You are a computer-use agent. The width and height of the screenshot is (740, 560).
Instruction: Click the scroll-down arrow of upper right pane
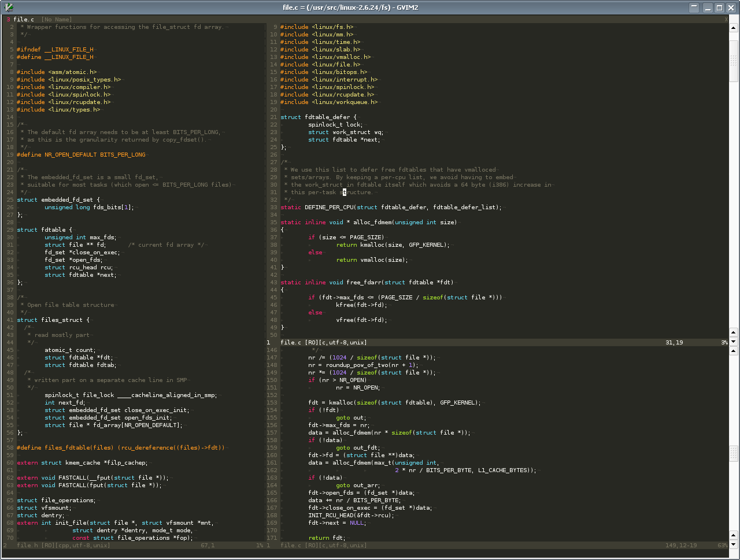tap(734, 341)
